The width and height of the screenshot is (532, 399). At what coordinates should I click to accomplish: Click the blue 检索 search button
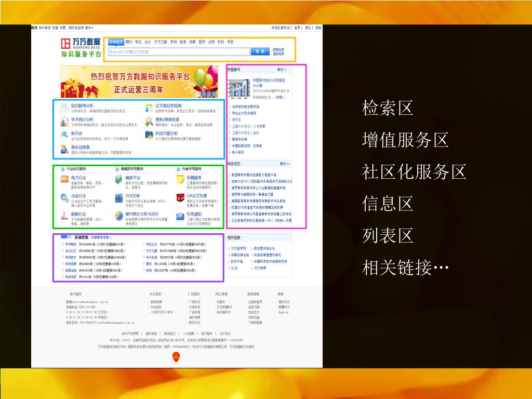pyautogui.click(x=260, y=51)
